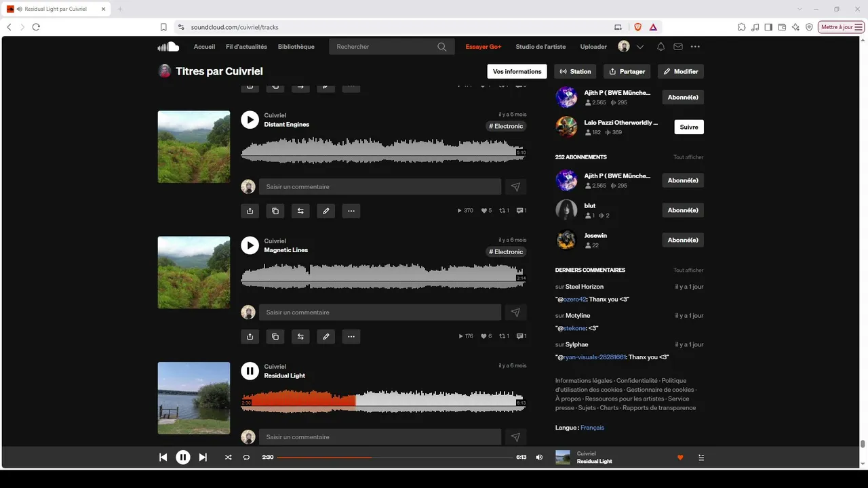Open Brave Shields icon in address bar

(637, 27)
